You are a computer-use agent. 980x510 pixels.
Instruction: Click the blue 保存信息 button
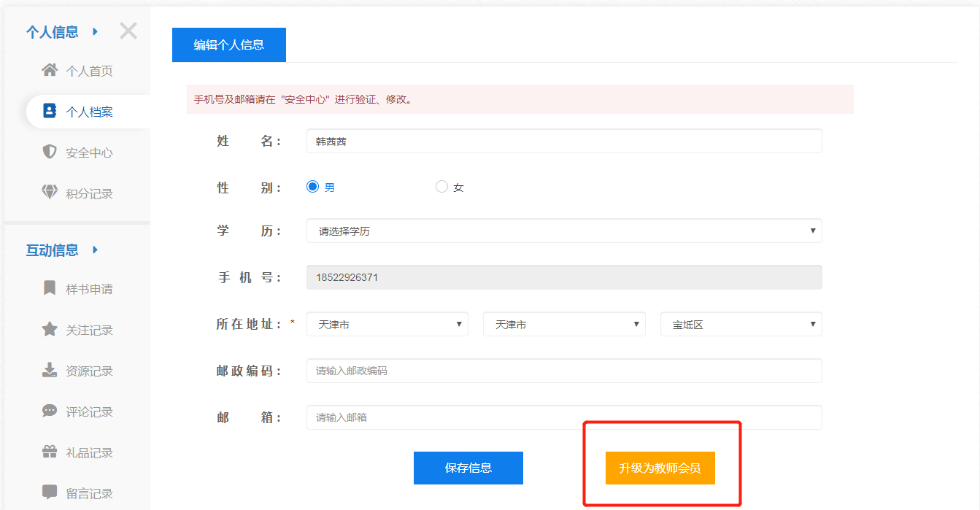(468, 468)
